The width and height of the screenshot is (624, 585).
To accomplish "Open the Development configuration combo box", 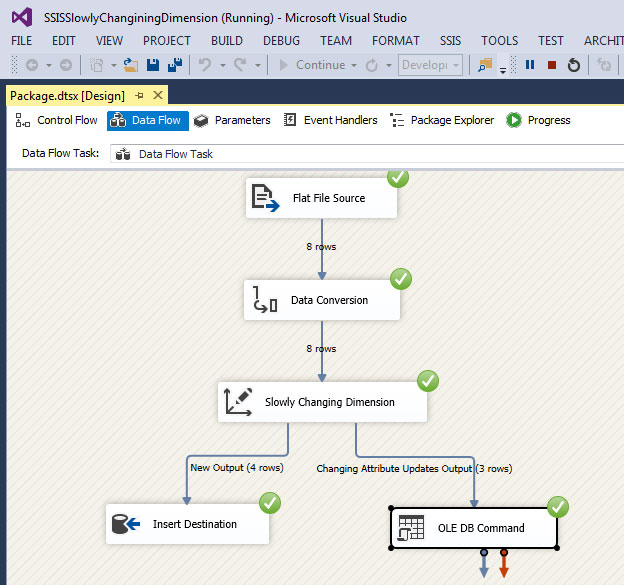I will pyautogui.click(x=430, y=65).
